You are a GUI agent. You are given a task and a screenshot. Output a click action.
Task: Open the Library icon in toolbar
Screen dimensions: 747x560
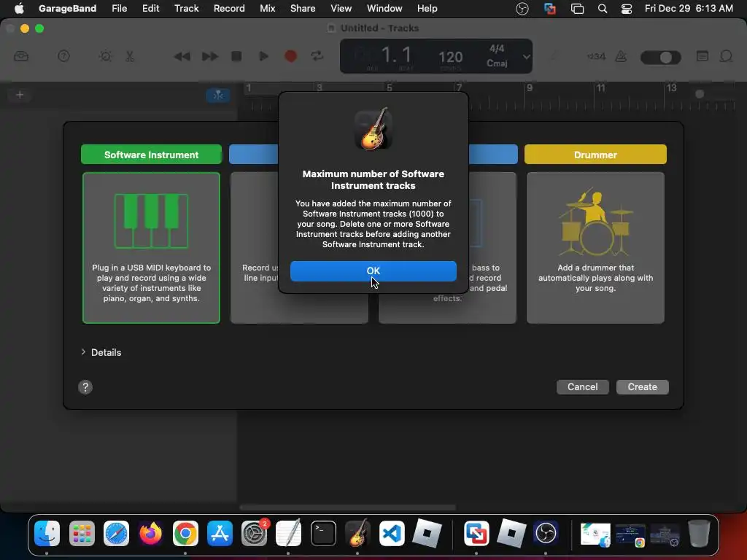click(x=21, y=57)
